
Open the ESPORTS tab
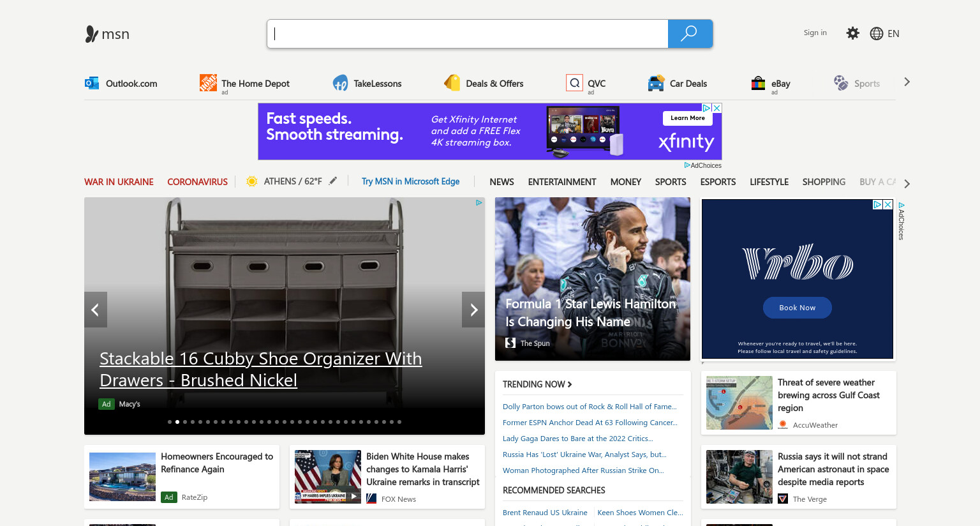[x=718, y=182]
